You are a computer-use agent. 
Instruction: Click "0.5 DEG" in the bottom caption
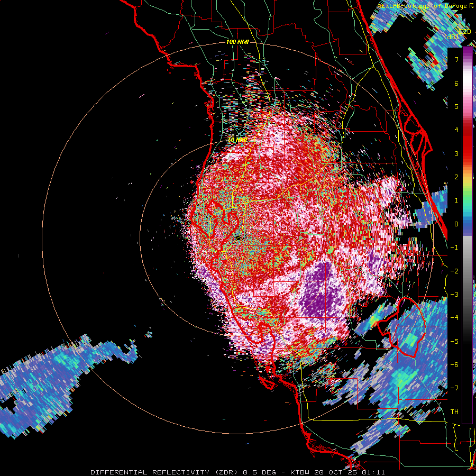(x=260, y=472)
